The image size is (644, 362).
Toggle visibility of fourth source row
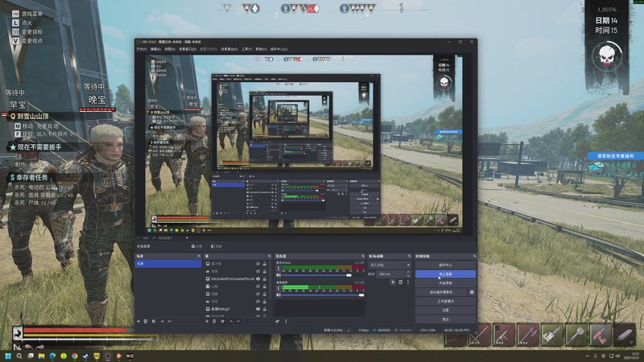point(258,286)
